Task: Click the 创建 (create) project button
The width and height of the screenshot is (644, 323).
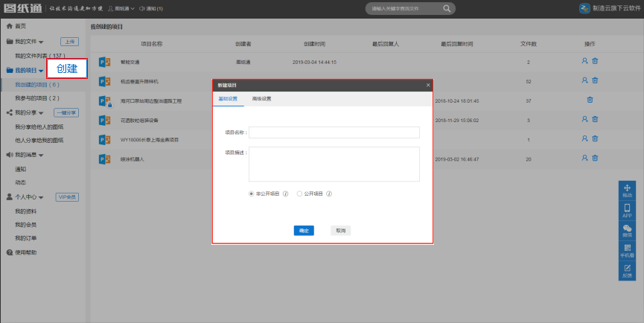Action: point(67,69)
